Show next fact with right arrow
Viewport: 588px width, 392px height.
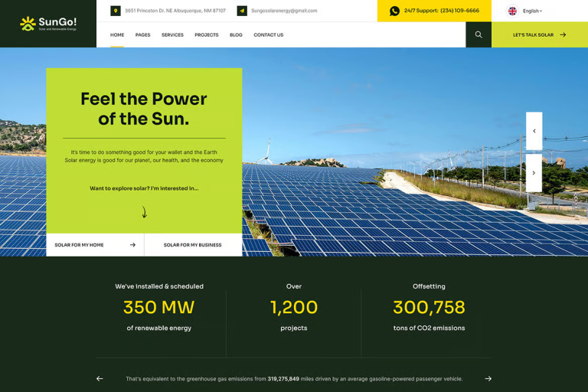[x=488, y=379]
